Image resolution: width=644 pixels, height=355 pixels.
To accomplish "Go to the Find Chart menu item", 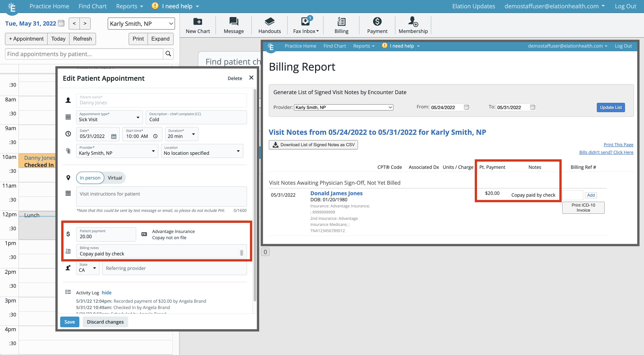I will coord(92,6).
